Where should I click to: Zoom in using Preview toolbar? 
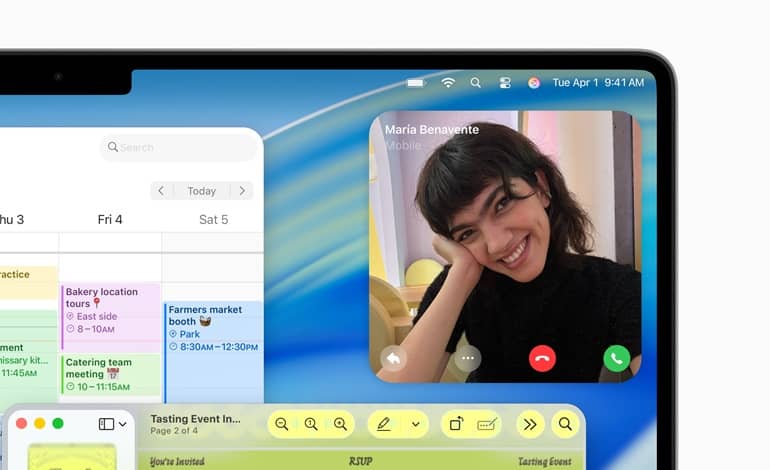(x=340, y=424)
